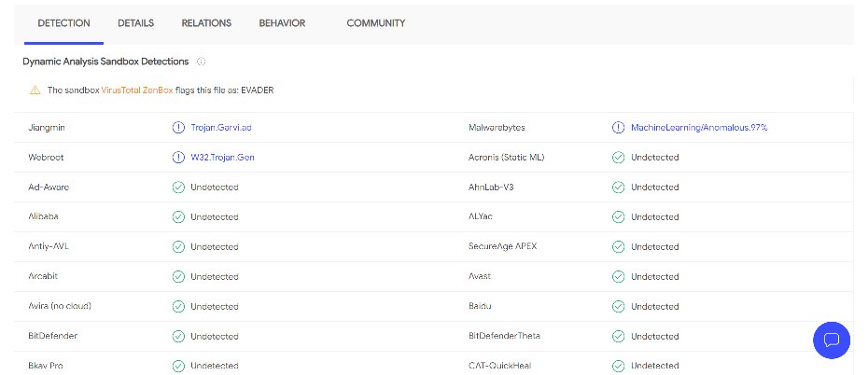Screen dimensions: 868x375
Task: Click the warning triangle icon in sandbox notice
Action: [x=35, y=90]
